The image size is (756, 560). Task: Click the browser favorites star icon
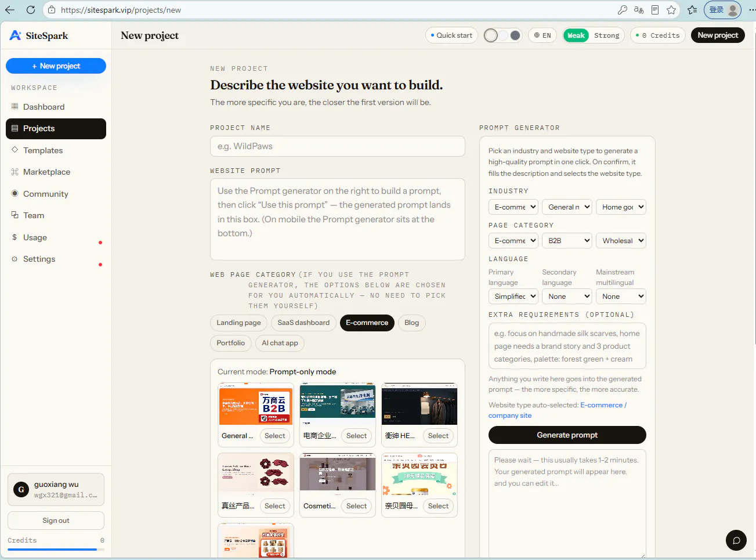671,10
